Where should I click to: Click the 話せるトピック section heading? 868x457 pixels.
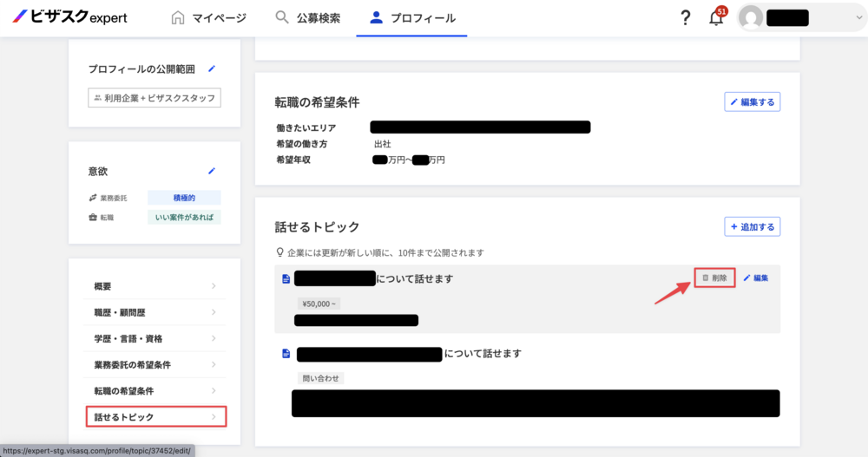(x=317, y=227)
